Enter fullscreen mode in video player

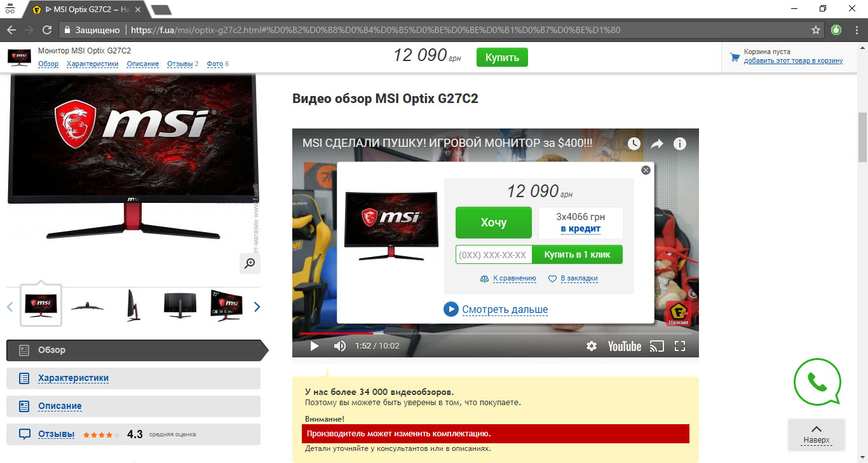point(680,346)
